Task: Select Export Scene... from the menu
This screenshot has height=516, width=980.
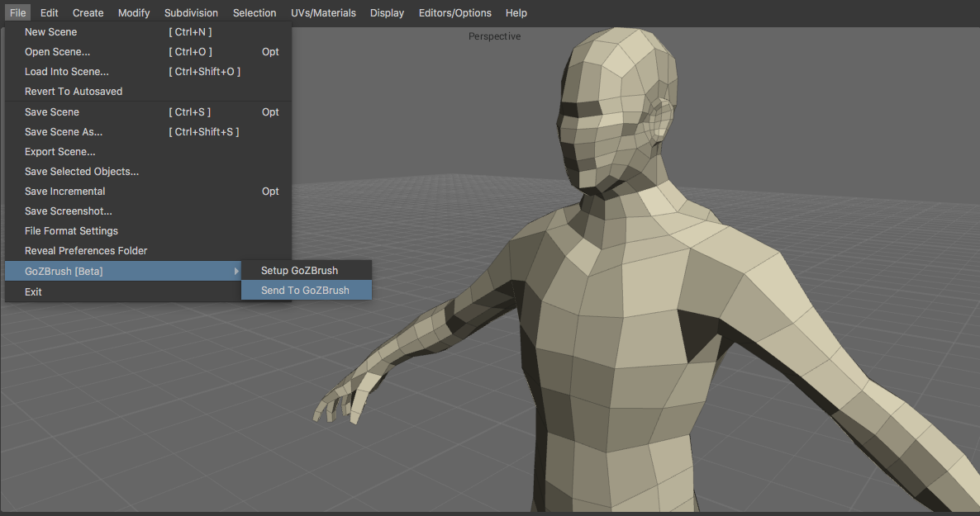Action: coord(60,152)
